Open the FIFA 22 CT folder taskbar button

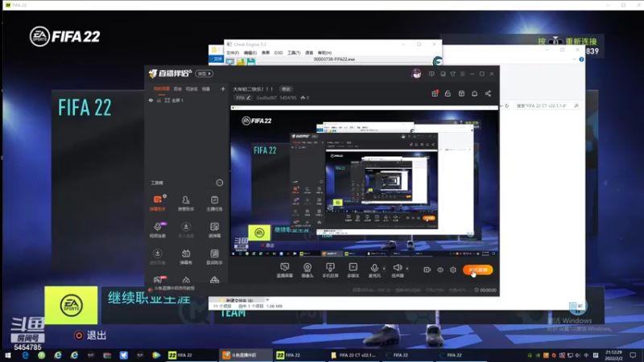[353, 355]
